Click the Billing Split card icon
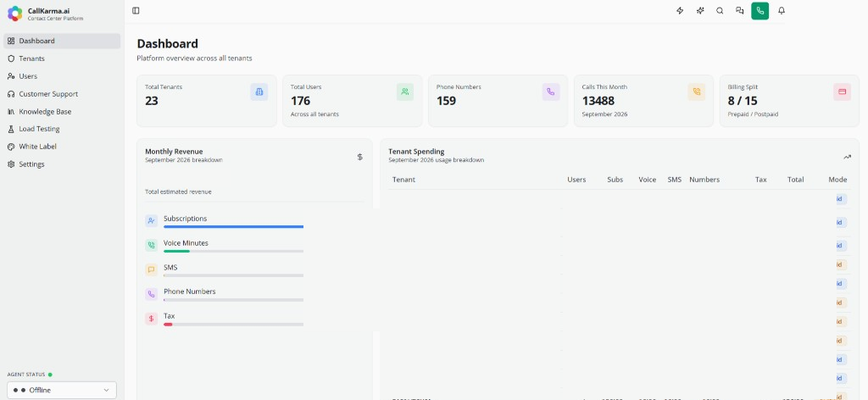868x400 pixels. pos(842,92)
